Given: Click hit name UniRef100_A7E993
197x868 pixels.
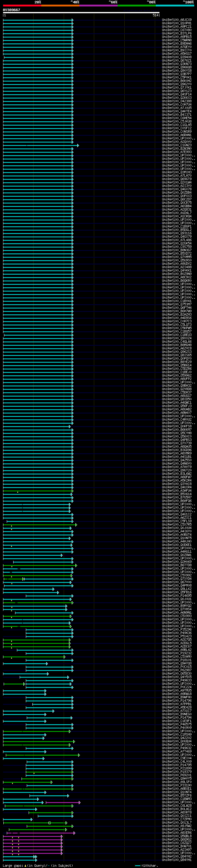Looking at the screenshot, I should pos(177,152).
